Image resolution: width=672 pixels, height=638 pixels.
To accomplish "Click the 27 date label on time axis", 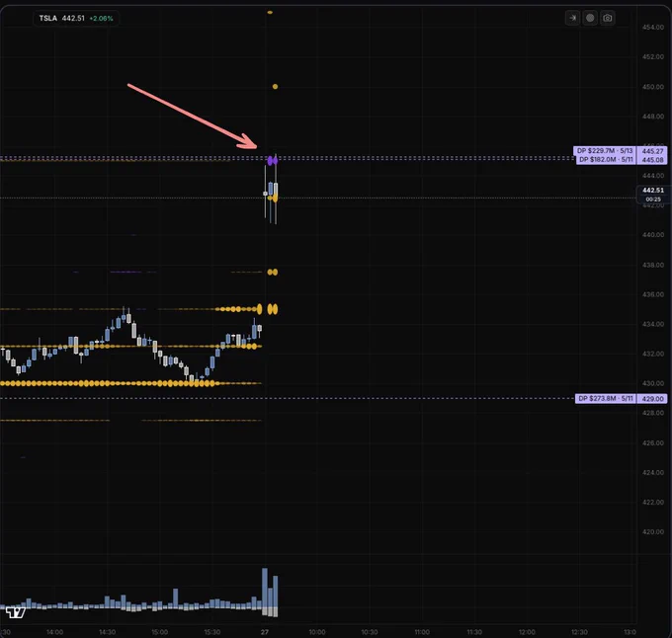I will (x=265, y=632).
